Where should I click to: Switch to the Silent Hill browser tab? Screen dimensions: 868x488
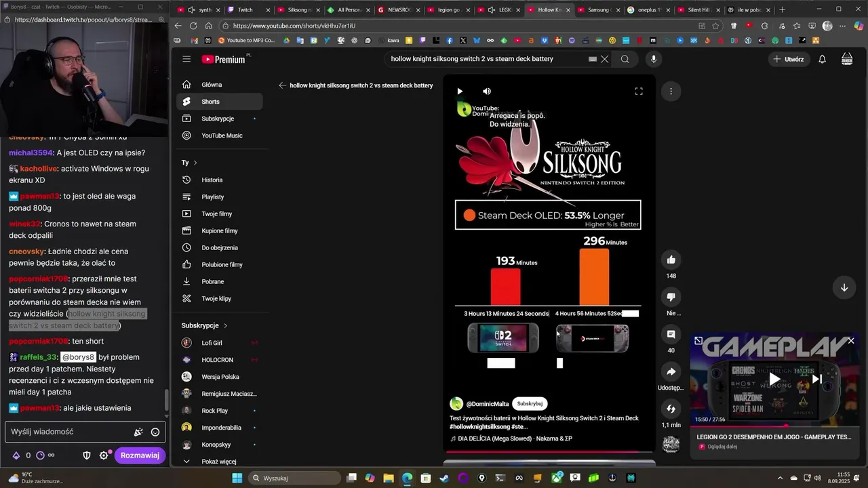pyautogui.click(x=698, y=9)
